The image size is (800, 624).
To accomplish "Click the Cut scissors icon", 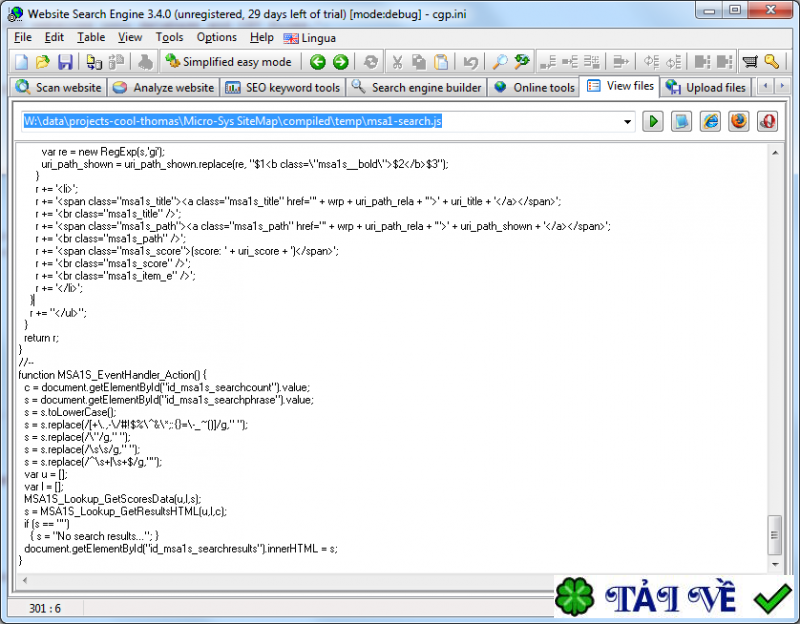I will 397,62.
